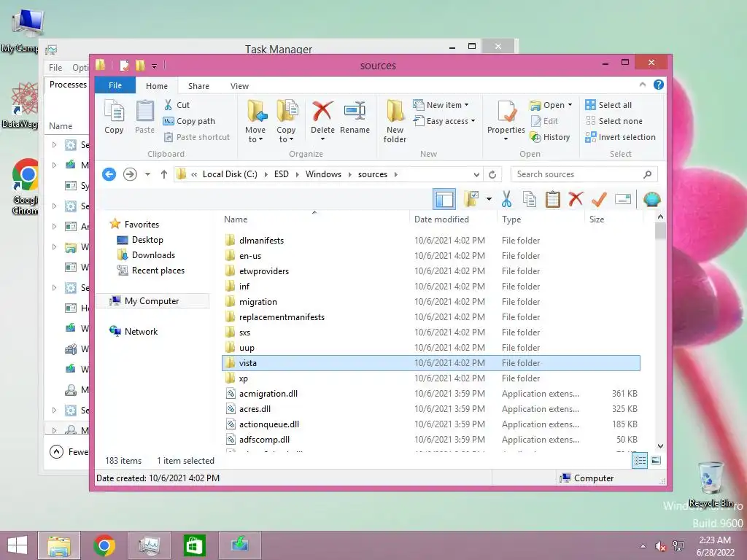Click the Windows breadcrumb in the address bar

(x=323, y=174)
